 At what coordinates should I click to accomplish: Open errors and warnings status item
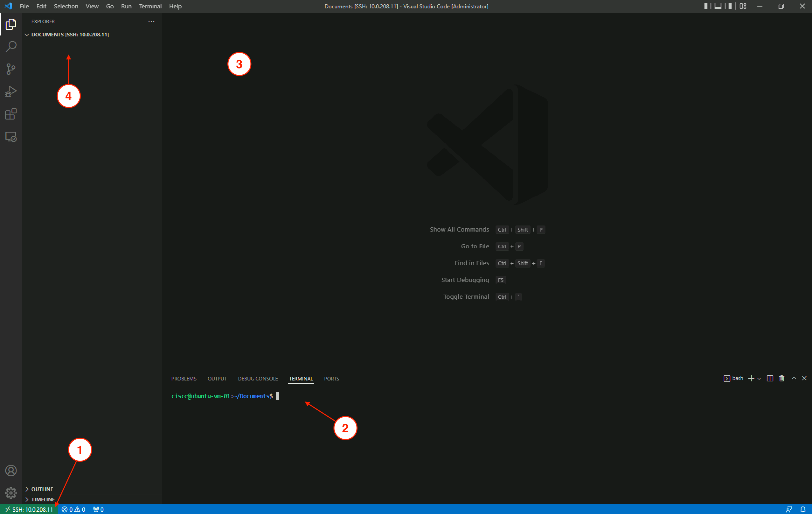(73, 509)
